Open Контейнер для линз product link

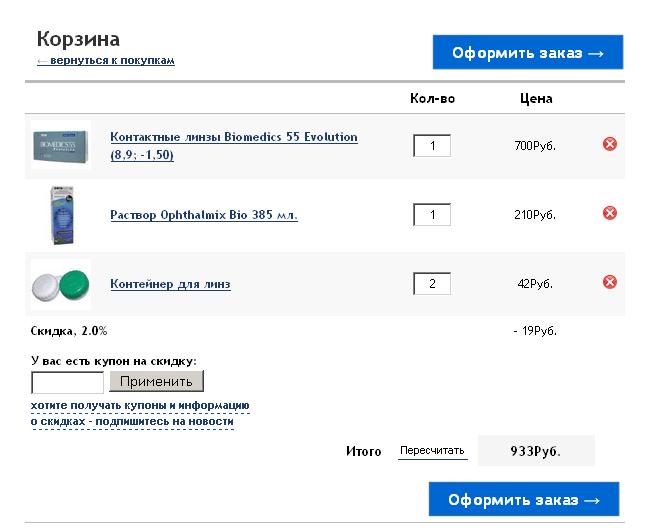[170, 284]
